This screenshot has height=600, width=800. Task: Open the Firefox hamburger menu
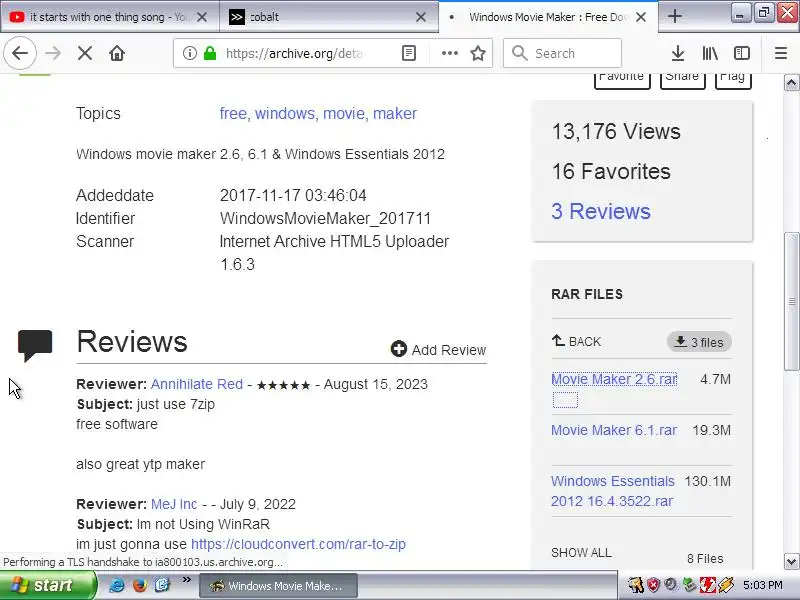pyautogui.click(x=781, y=53)
